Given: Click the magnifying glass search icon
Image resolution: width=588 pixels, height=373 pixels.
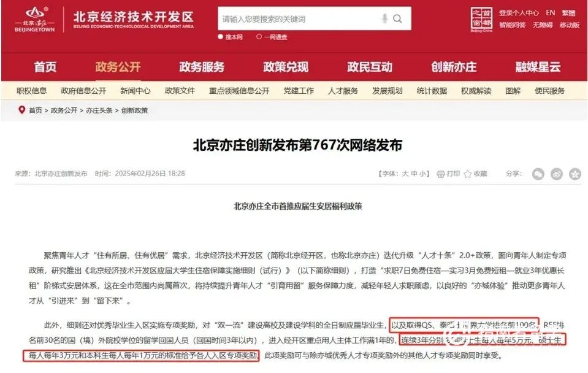Looking at the screenshot, I should click(x=397, y=18).
